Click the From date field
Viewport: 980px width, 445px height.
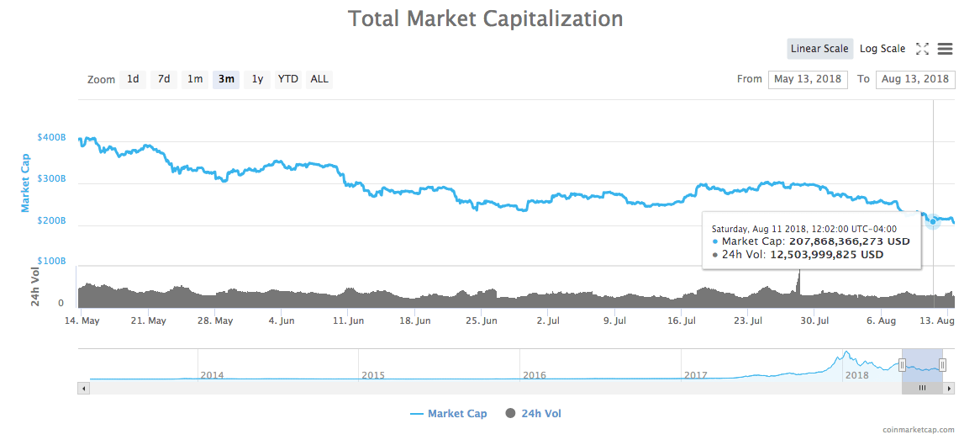point(808,79)
